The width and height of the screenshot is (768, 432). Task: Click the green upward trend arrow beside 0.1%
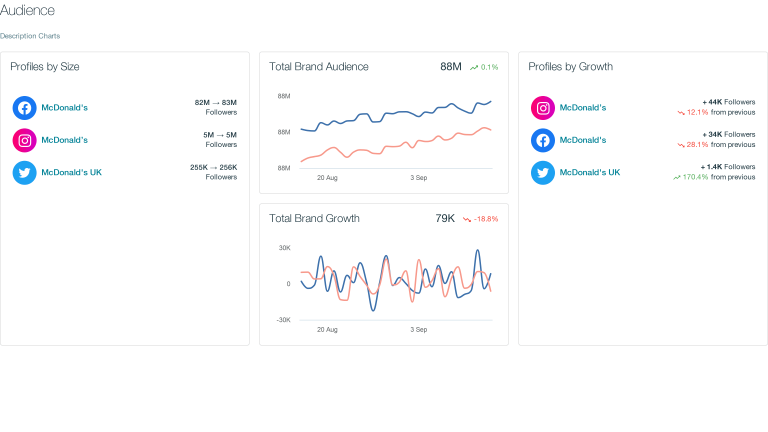(x=474, y=67)
